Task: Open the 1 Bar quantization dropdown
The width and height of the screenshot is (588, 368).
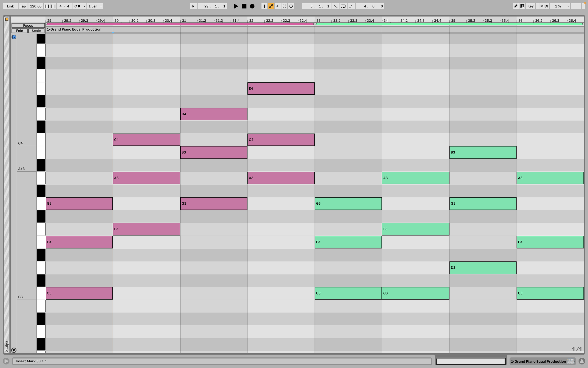Action: coord(95,6)
